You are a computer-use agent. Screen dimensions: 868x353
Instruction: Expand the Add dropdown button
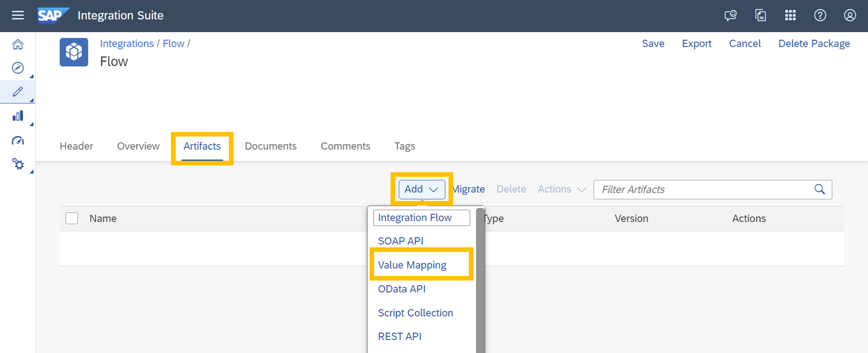point(421,189)
